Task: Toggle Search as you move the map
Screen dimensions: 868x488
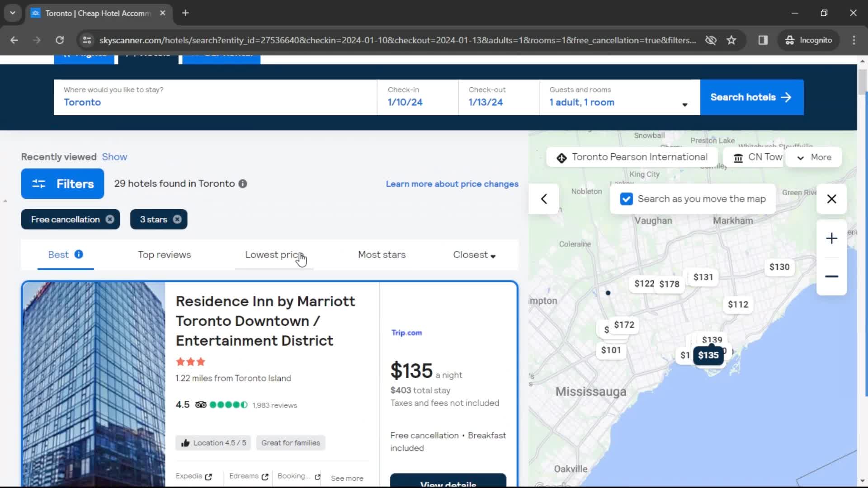Action: coord(626,199)
